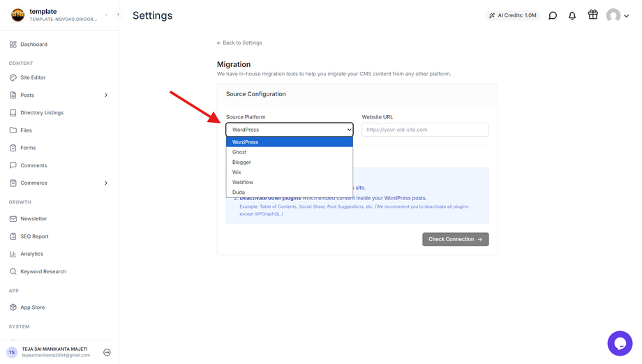Go Back to Settings link
Image resolution: width=642 pixels, height=364 pixels.
[x=239, y=43]
